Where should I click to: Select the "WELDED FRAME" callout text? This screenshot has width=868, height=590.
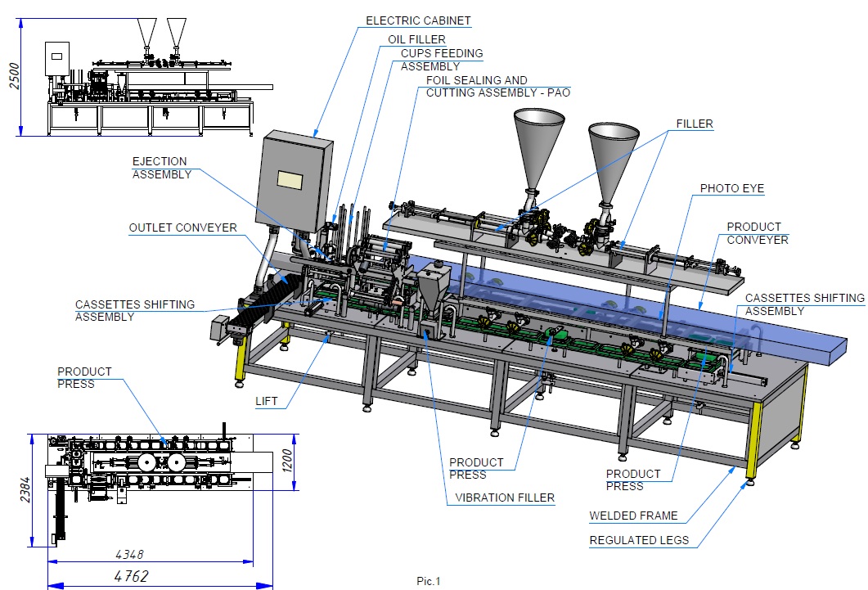click(633, 516)
